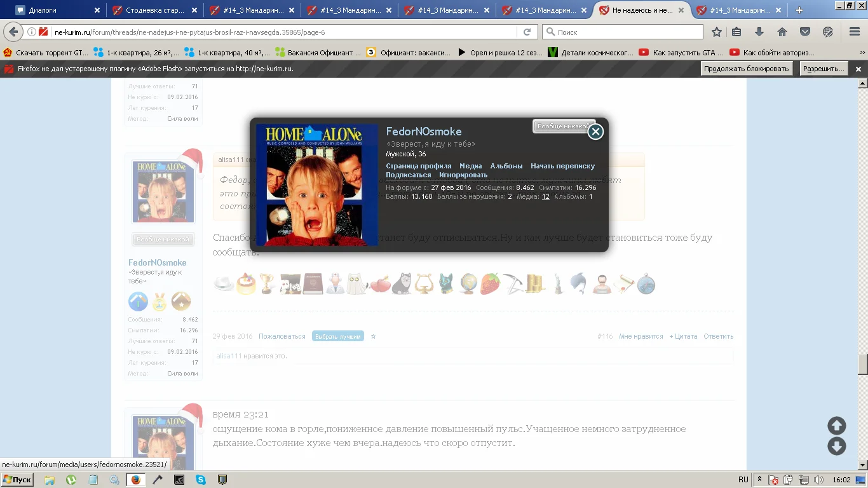Open the Разрешить... Flash permission button
The image size is (868, 488).
click(824, 69)
